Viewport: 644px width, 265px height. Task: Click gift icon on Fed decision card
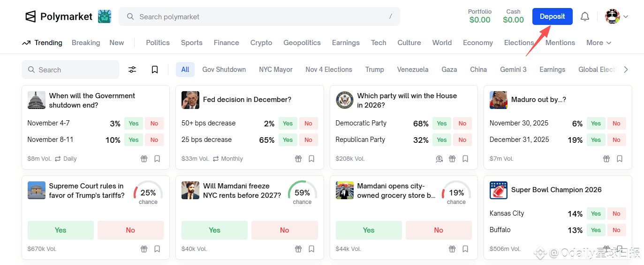coord(298,159)
